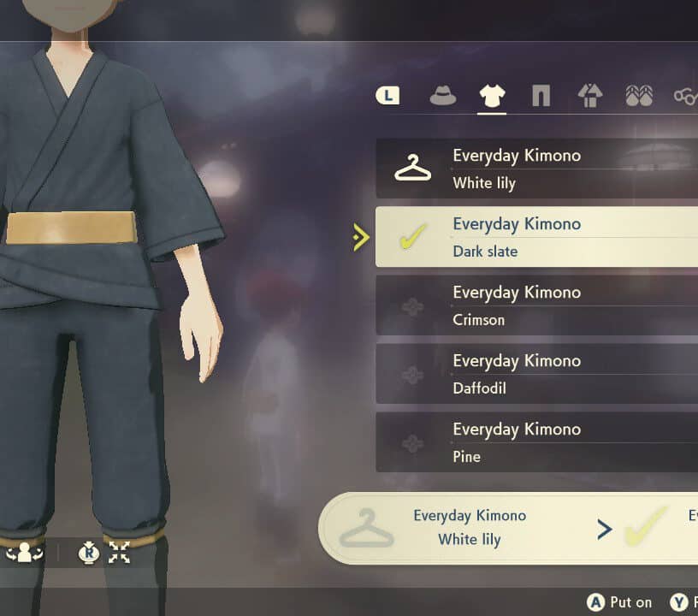
Task: Click the L shoulder button icon
Action: coord(387,95)
